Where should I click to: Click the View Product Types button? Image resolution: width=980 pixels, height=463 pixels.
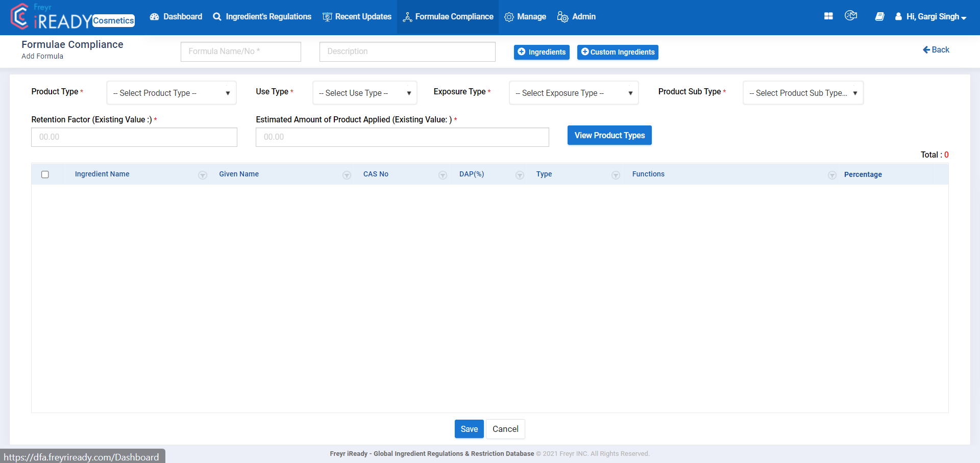pos(609,135)
